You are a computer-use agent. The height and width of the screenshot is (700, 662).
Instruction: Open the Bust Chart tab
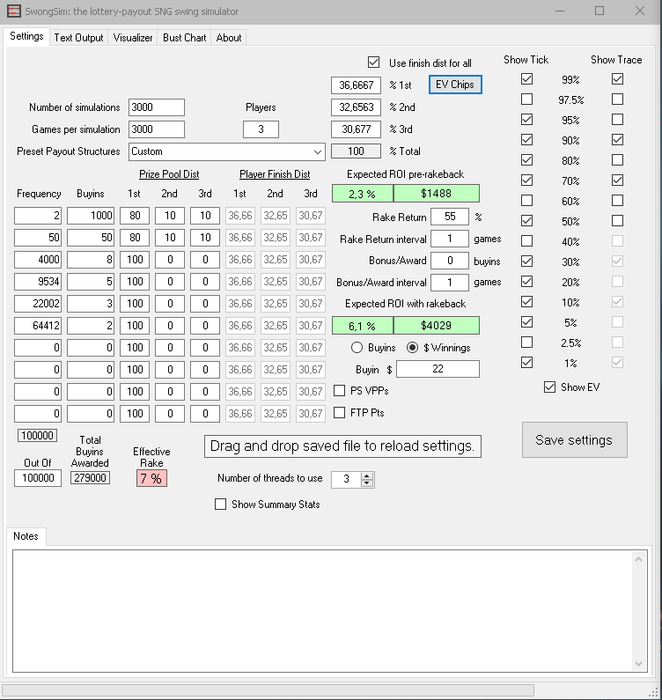click(184, 38)
